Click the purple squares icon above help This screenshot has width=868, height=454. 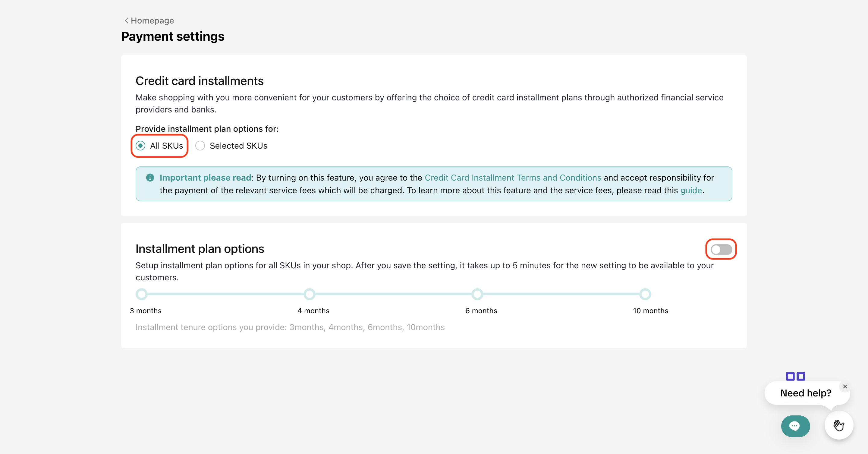point(795,376)
